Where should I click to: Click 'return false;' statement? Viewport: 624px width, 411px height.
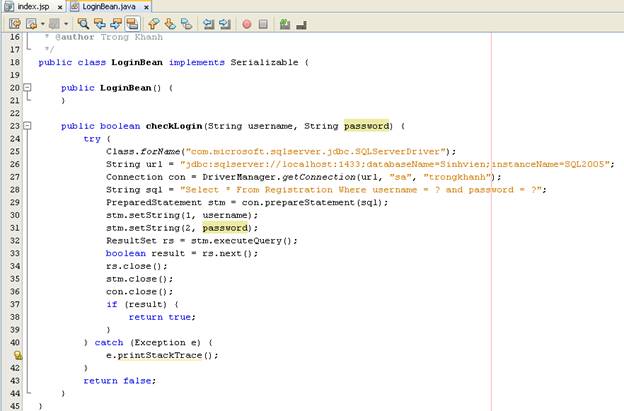click(120, 380)
